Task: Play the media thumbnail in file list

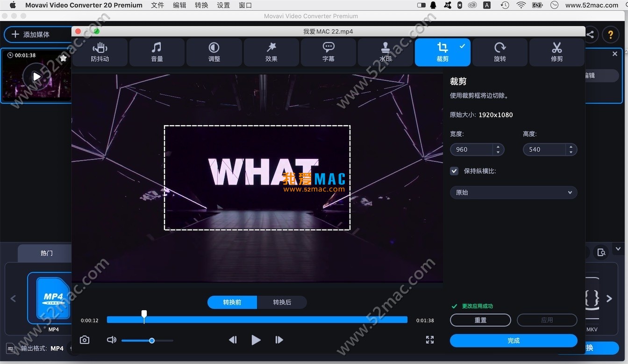Action: point(36,76)
